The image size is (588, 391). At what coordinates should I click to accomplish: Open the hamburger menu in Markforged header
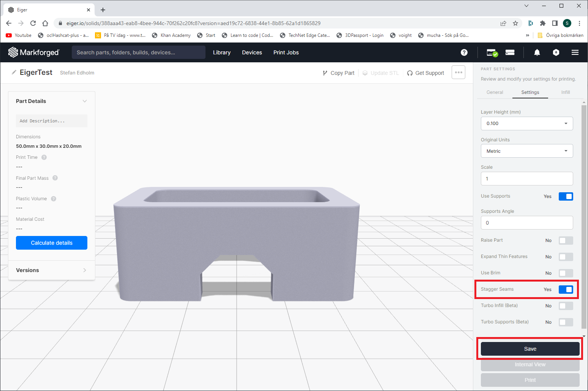pyautogui.click(x=575, y=52)
